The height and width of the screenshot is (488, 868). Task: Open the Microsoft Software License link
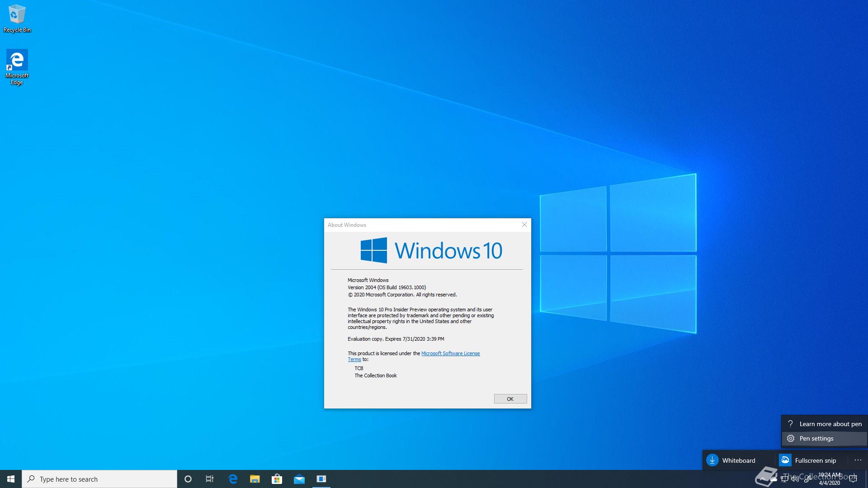click(x=450, y=353)
